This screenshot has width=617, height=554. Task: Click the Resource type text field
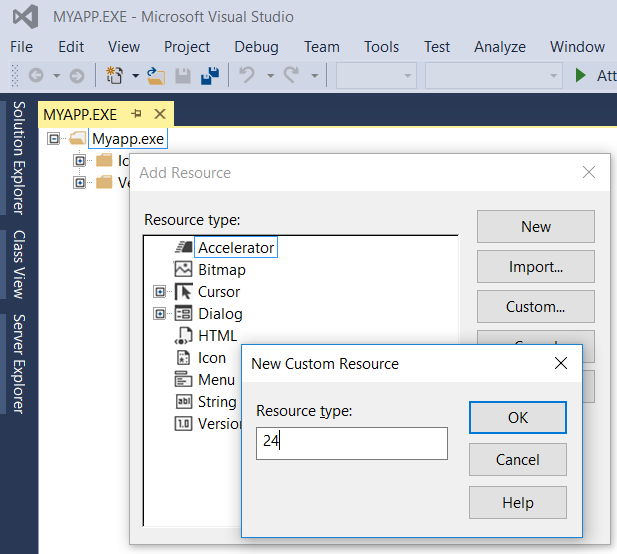[351, 443]
